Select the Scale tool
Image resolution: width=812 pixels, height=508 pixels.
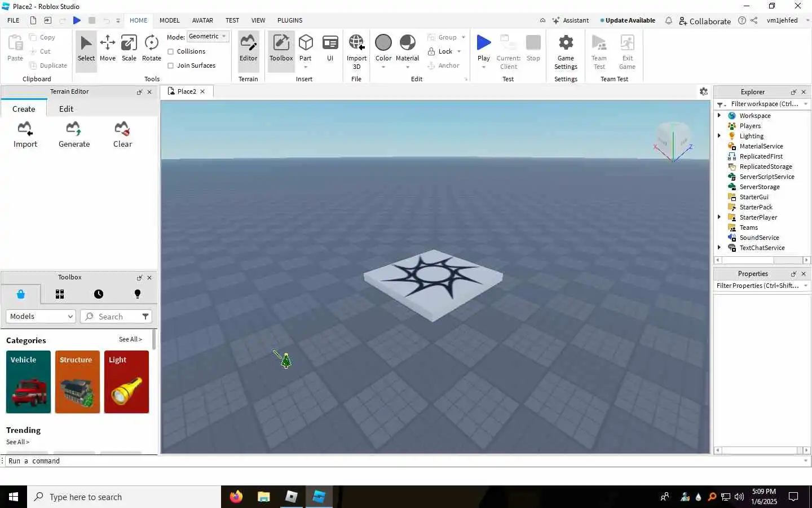click(129, 49)
